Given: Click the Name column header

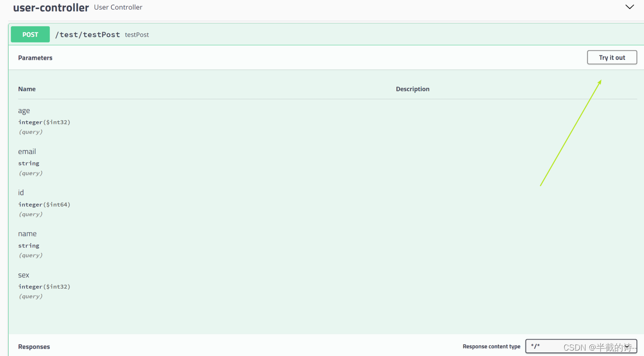Looking at the screenshot, I should tap(27, 89).
